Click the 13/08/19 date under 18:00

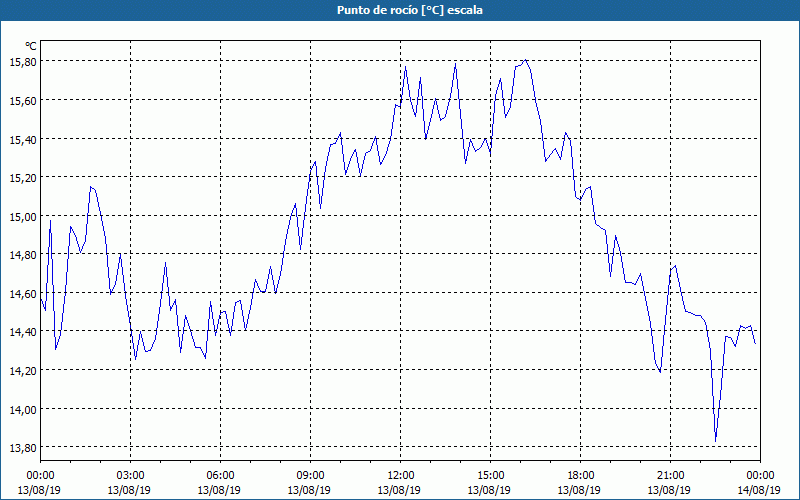(580, 490)
